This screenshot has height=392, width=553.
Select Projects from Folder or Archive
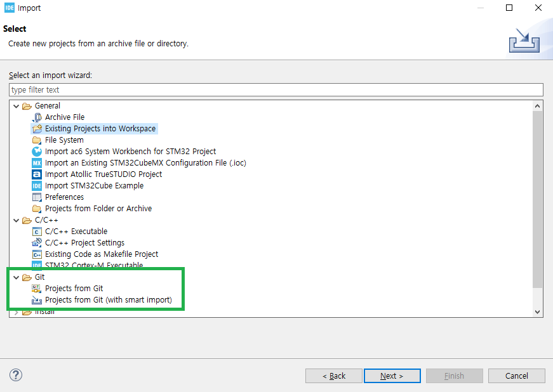[x=98, y=209]
